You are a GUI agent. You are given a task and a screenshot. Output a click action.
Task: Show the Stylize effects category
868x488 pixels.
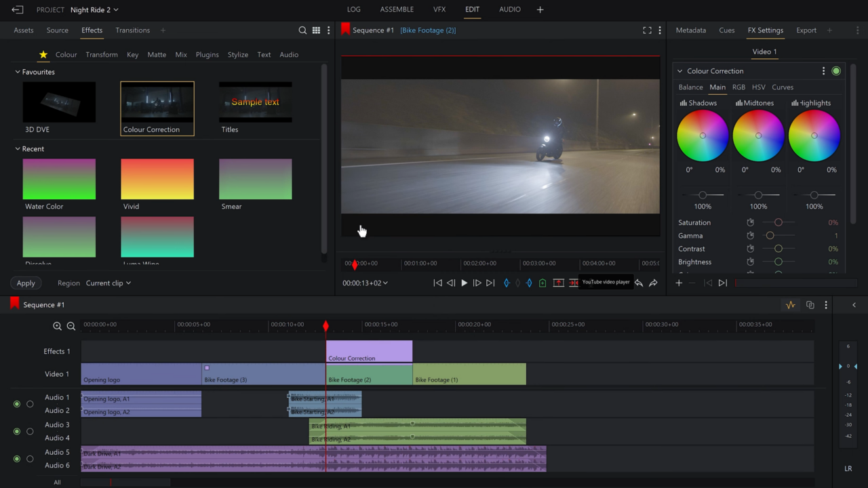click(x=238, y=55)
